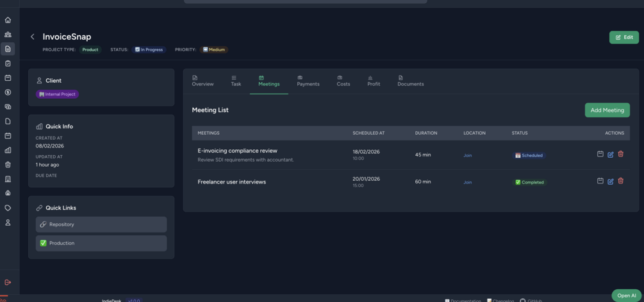Click the 45 min duration cell
The height and width of the screenshot is (302, 644).
click(423, 155)
